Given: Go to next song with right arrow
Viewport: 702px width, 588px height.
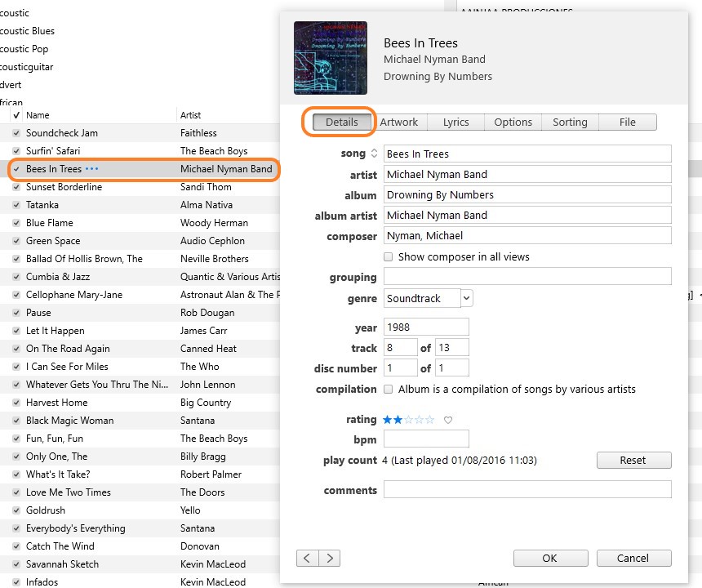Looking at the screenshot, I should (x=330, y=558).
